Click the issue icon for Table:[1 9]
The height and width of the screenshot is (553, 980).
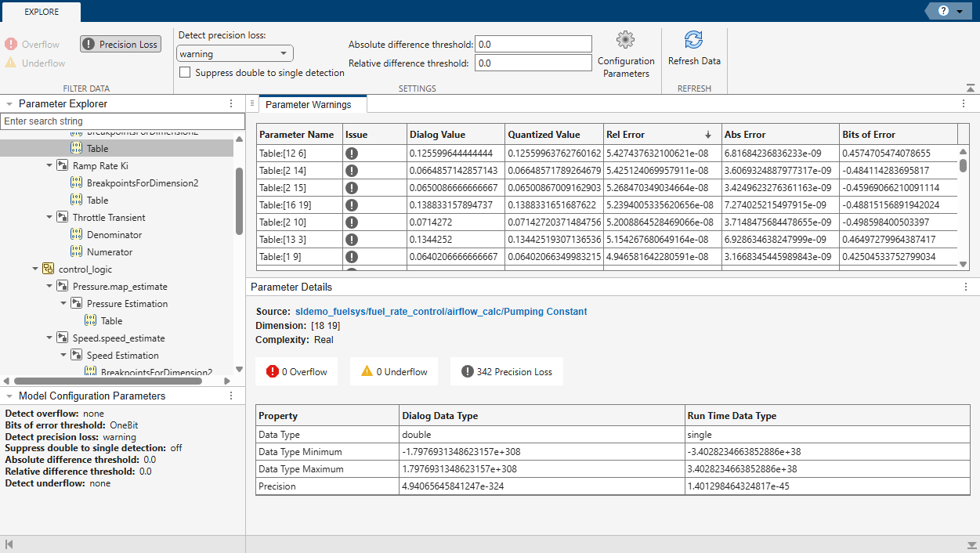(x=352, y=257)
